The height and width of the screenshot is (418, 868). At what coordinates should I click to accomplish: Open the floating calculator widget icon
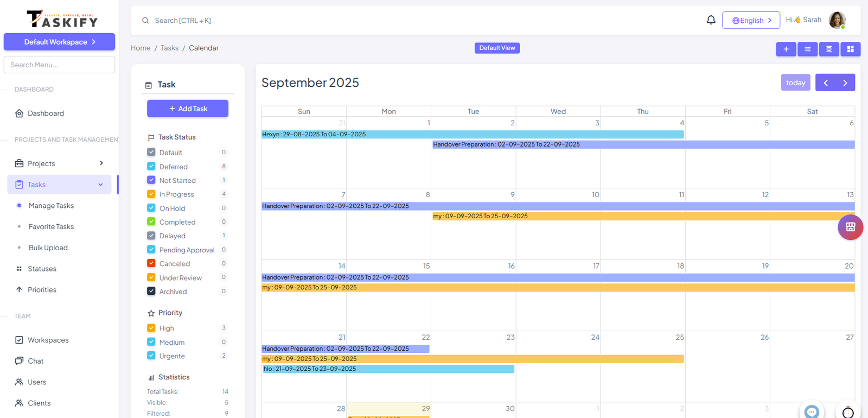(x=850, y=227)
